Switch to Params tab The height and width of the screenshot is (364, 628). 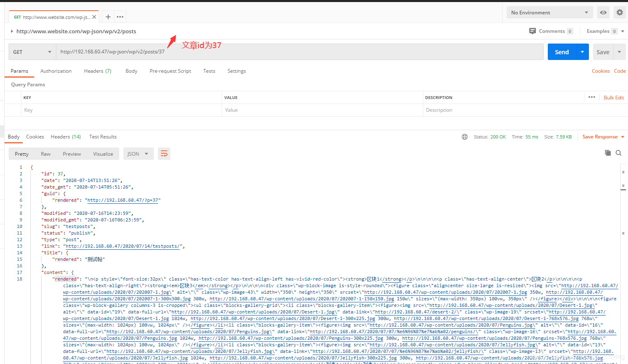pyautogui.click(x=19, y=71)
